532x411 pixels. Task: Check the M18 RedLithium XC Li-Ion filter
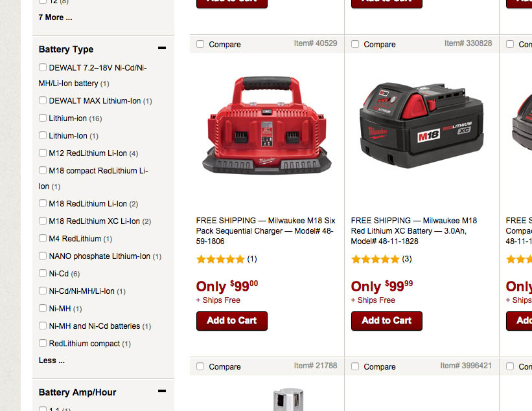pyautogui.click(x=43, y=221)
